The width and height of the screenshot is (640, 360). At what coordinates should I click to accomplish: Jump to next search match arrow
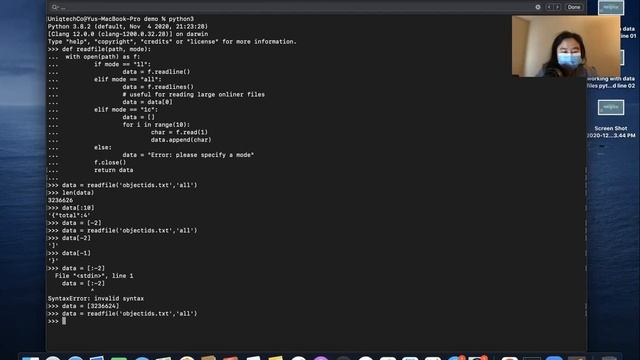coord(557,7)
